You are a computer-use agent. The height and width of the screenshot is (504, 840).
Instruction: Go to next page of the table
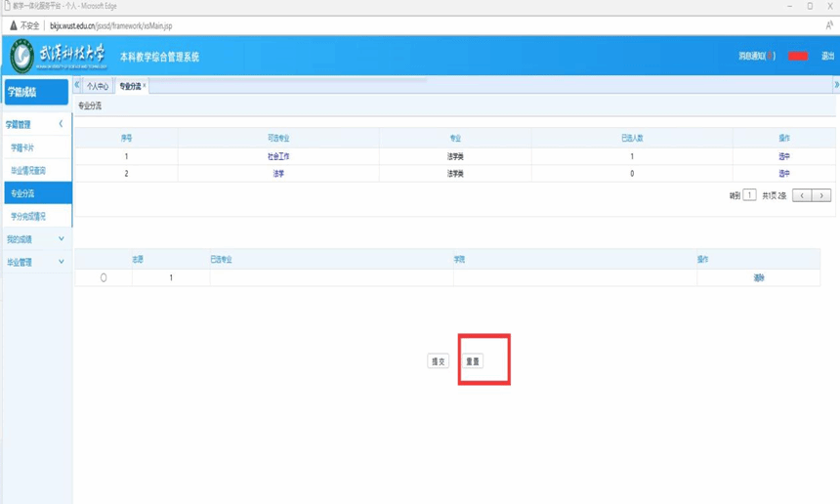821,195
